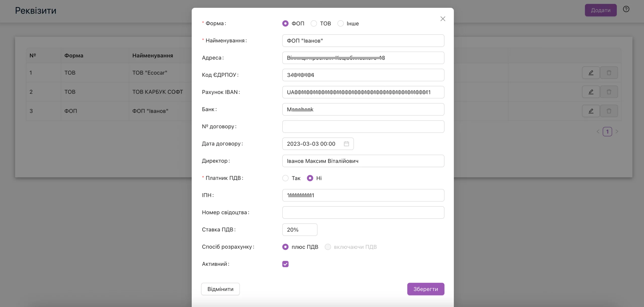Go to previous page arrow
Screen dimensions: 644x307
598,132
